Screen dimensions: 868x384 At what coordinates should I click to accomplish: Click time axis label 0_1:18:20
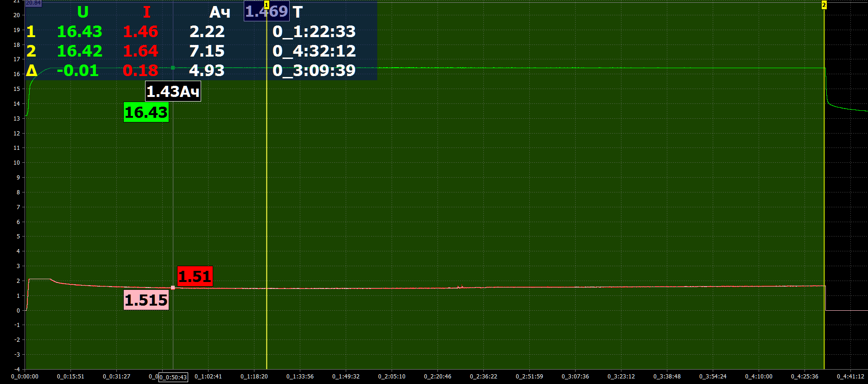[x=254, y=377]
